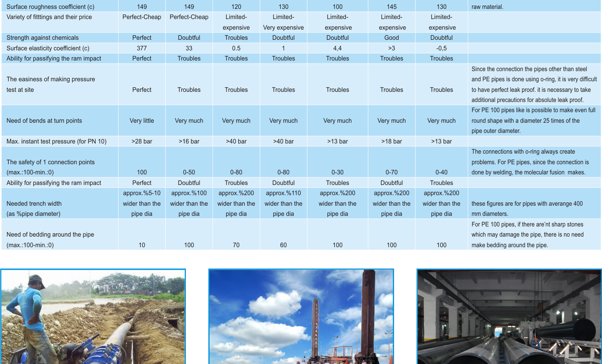Click the 377 elasticity value cell
Viewport: 602px width, 364px height.
(x=142, y=48)
